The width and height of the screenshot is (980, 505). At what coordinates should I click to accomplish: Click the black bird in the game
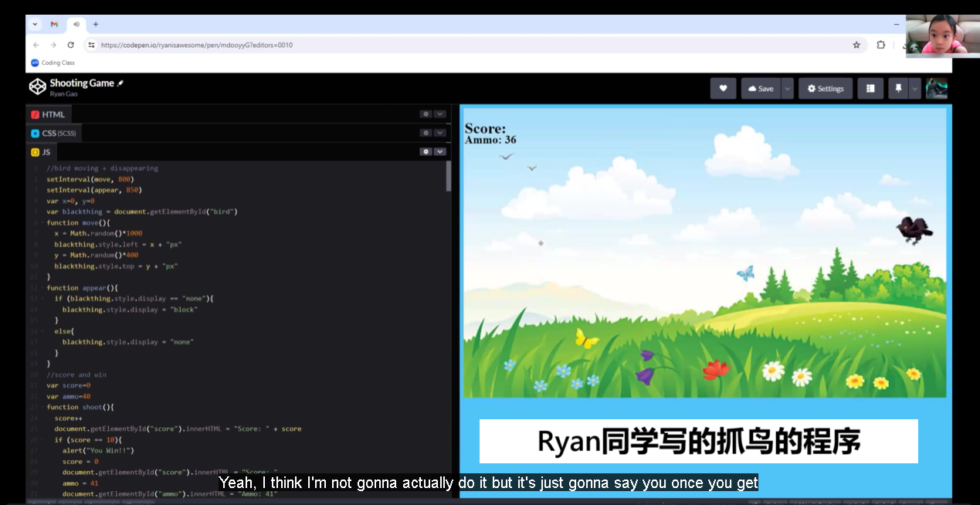coord(914,229)
